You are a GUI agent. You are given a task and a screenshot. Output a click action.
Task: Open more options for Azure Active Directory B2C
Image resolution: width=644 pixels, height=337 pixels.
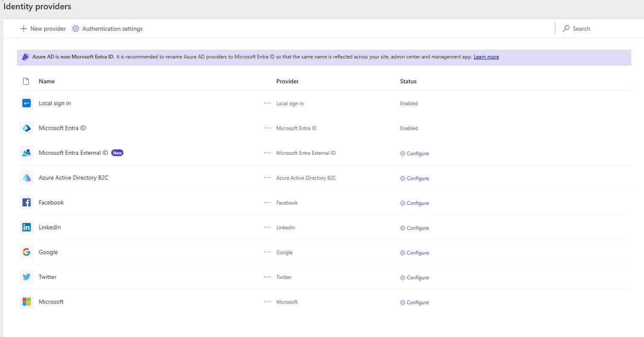click(x=267, y=178)
